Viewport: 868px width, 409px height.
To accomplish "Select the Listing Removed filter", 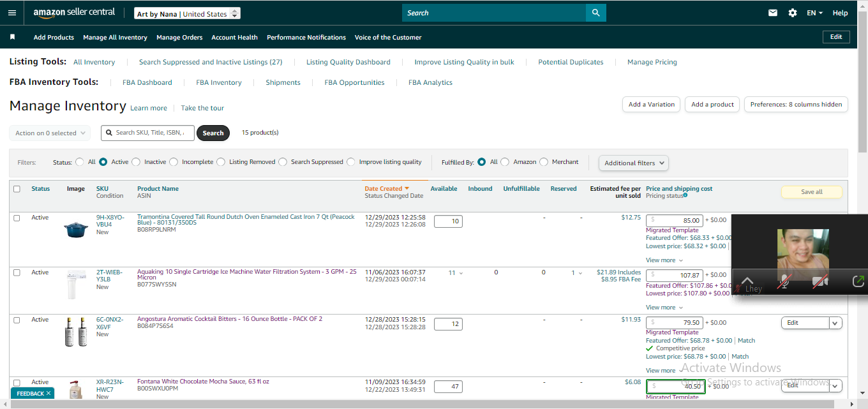I will click(221, 162).
